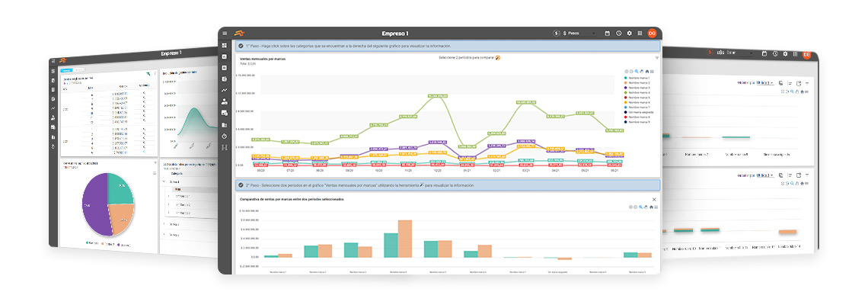Select magnifier zoom tool on bar chart toolbar
This screenshot has width=868, height=305.
(640, 207)
